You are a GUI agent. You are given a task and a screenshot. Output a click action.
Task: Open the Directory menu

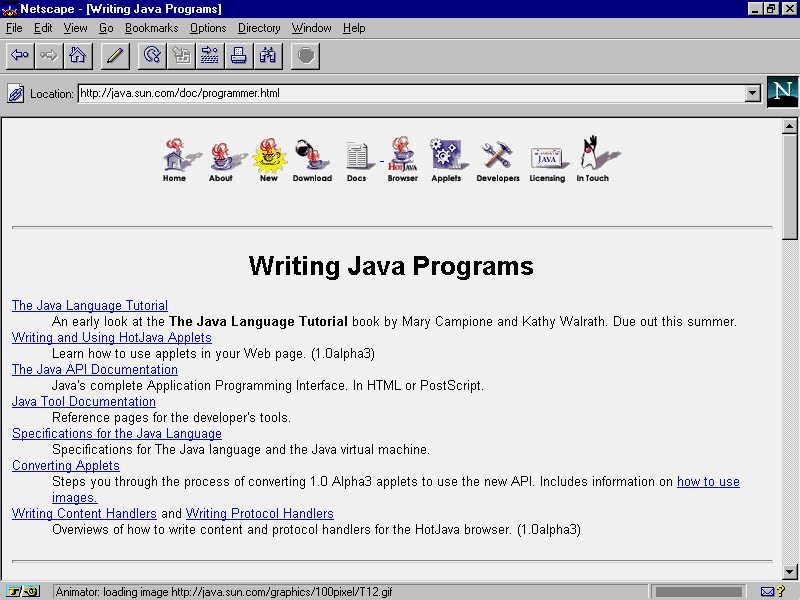259,28
